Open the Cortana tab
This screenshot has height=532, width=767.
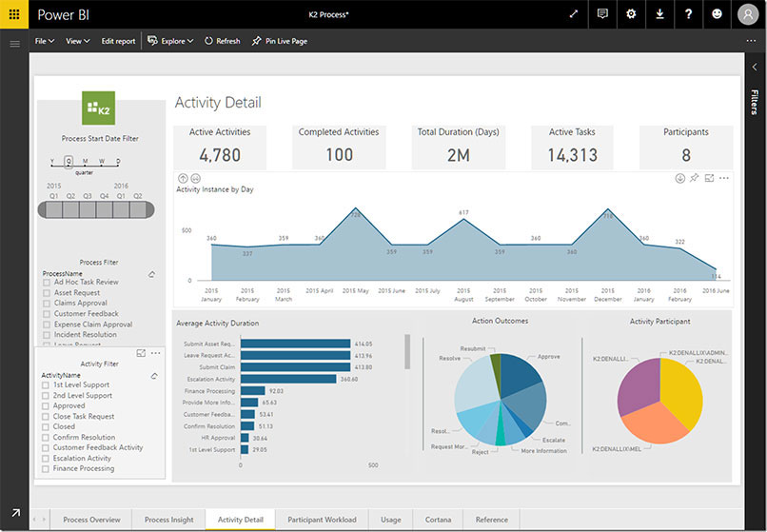(438, 520)
